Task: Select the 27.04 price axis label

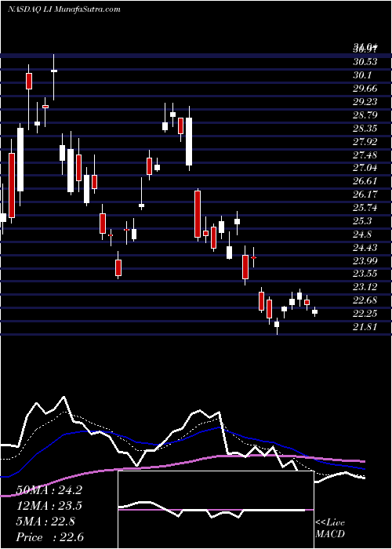Action: 365,168
